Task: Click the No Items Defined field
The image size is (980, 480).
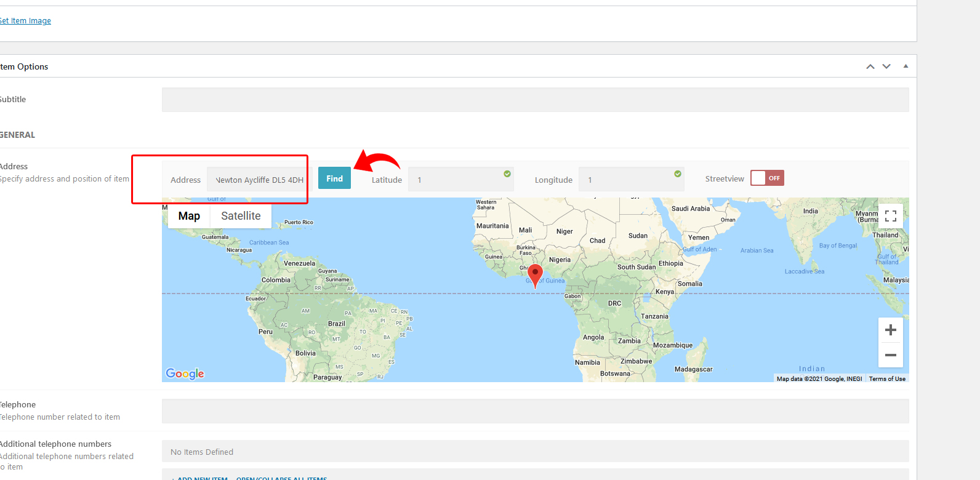Action: pos(535,451)
